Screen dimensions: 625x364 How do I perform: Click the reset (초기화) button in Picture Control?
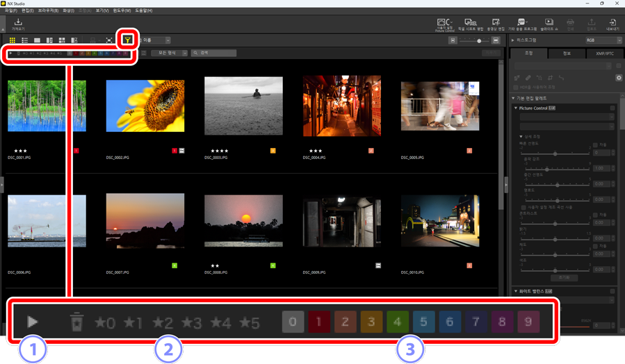(x=564, y=277)
